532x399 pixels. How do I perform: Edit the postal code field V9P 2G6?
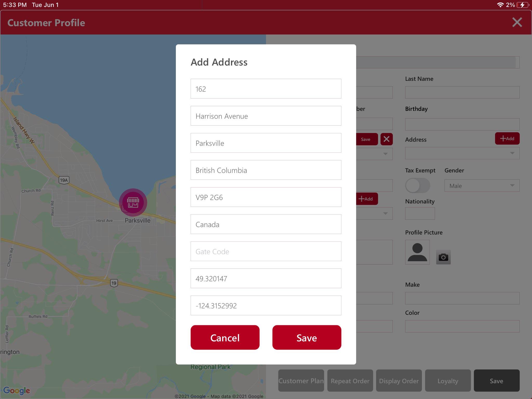click(266, 197)
